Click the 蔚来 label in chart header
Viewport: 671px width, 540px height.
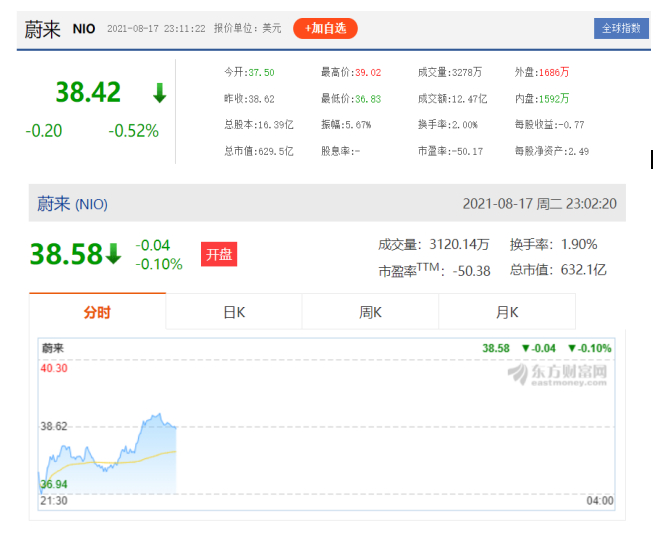[53, 348]
